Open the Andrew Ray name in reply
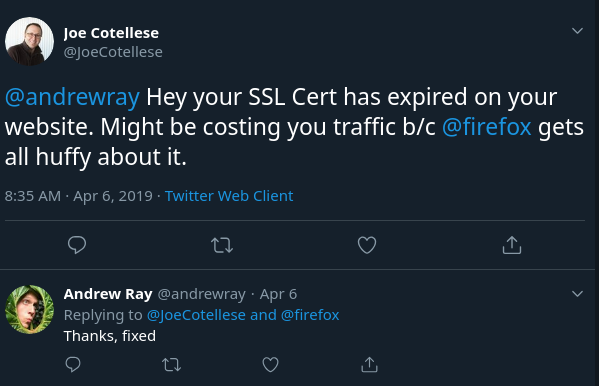The image size is (599, 386). pyautogui.click(x=108, y=294)
